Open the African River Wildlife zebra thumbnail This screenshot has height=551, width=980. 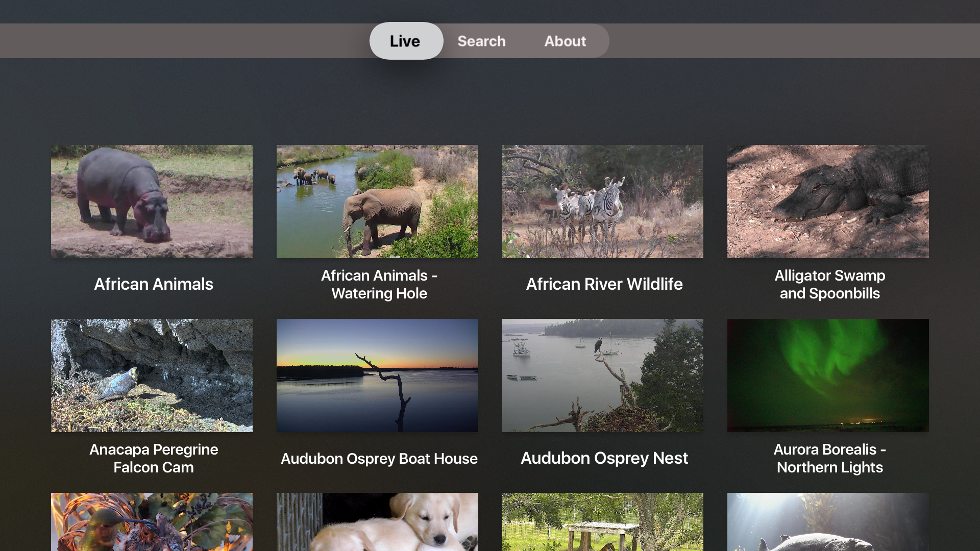(602, 202)
